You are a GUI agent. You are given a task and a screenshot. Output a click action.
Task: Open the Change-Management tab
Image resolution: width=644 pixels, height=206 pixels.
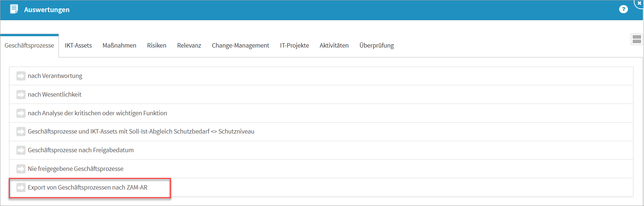pos(240,46)
